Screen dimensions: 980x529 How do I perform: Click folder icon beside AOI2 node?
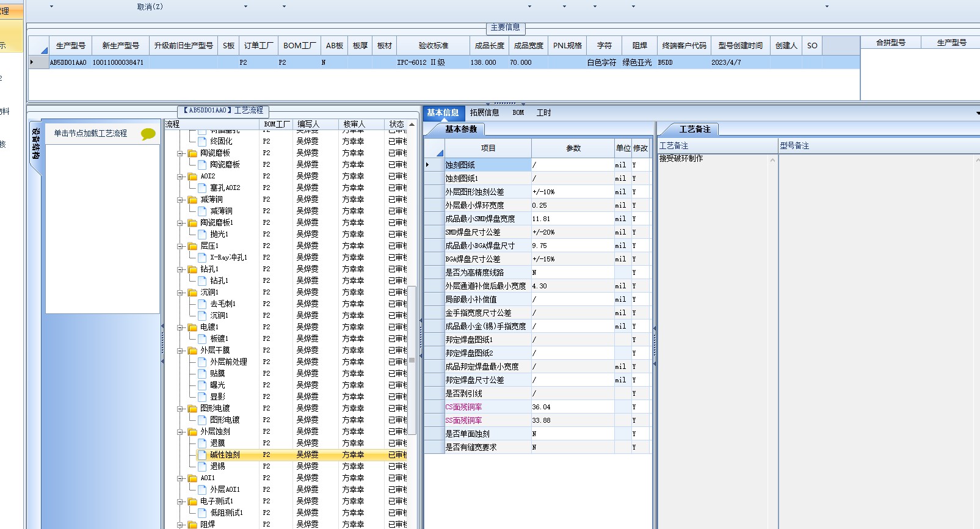coord(193,177)
